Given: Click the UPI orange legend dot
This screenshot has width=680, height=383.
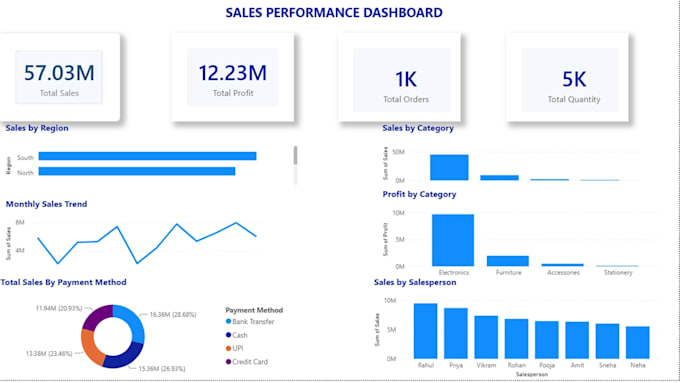Looking at the screenshot, I should coord(229,348).
